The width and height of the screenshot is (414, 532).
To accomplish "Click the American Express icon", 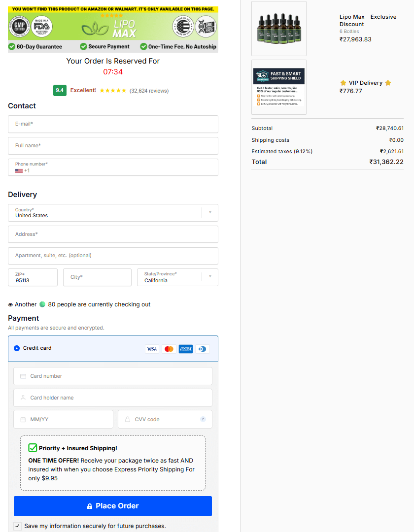I will pos(186,349).
